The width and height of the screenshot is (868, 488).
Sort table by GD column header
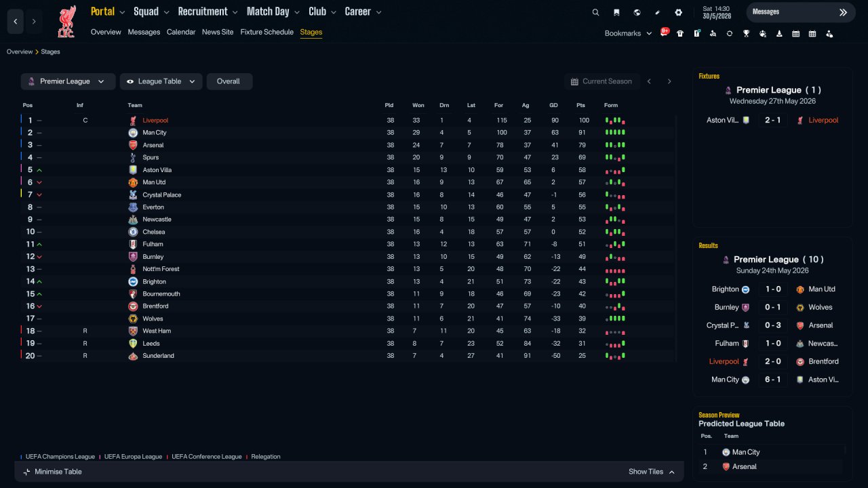coord(554,105)
